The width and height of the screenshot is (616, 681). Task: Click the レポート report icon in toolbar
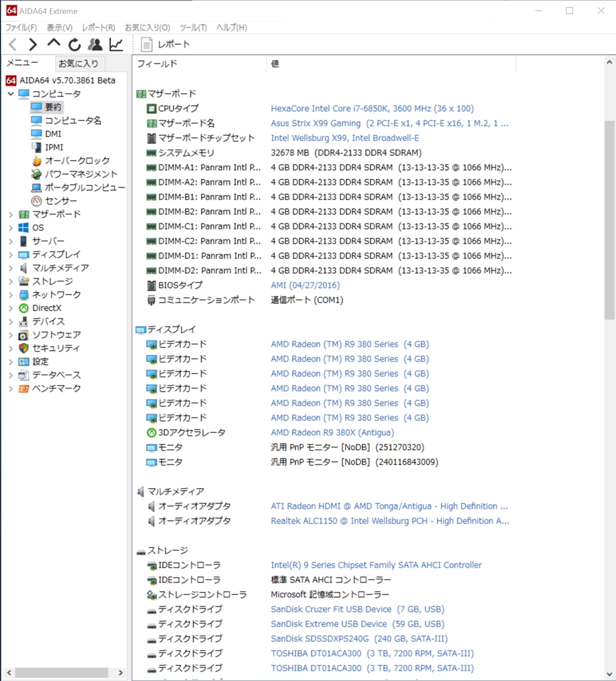pyautogui.click(x=146, y=45)
